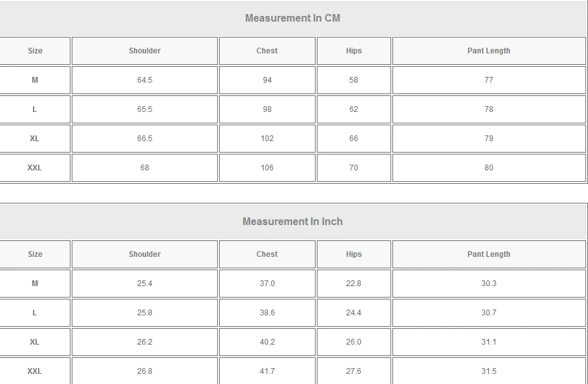The image size is (588, 384).
Task: Click the 'Measurement In Inch' table title
Action: (293, 222)
